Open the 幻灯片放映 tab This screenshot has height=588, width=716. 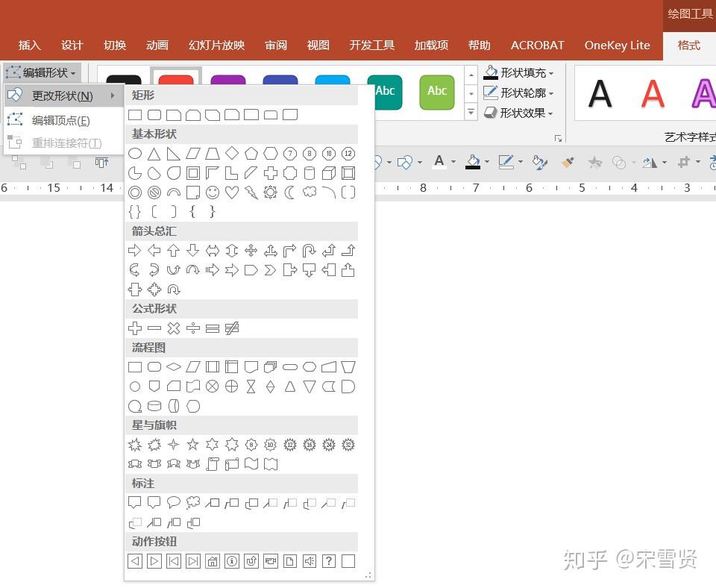pos(217,46)
